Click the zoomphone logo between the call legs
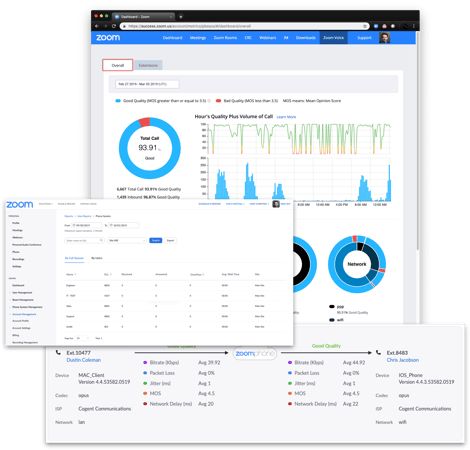 pyautogui.click(x=255, y=353)
